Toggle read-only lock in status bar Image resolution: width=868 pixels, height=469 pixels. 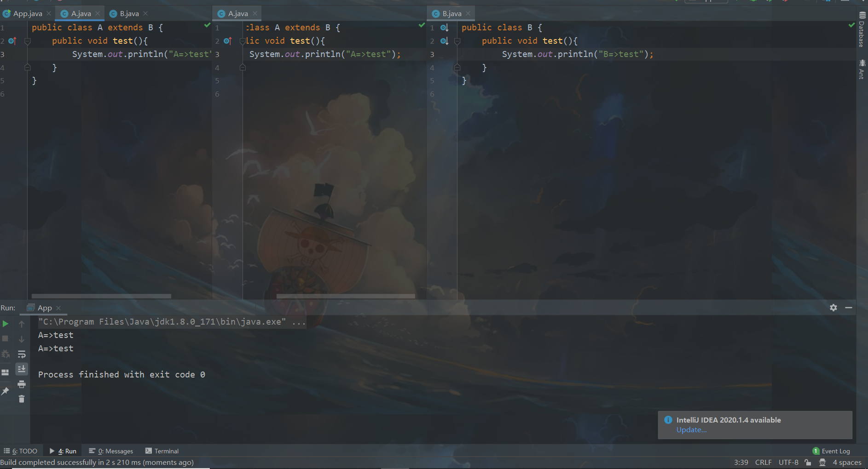pyautogui.click(x=808, y=463)
